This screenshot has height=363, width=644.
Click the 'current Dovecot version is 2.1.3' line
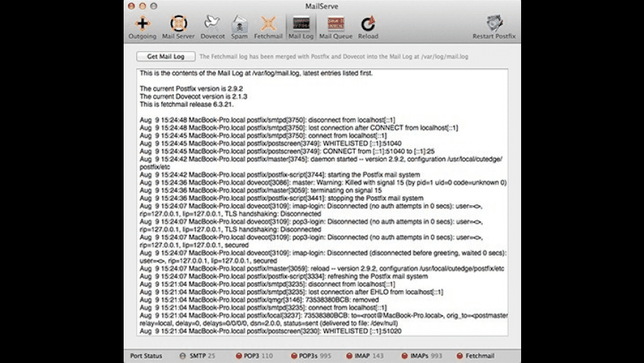pos(193,96)
